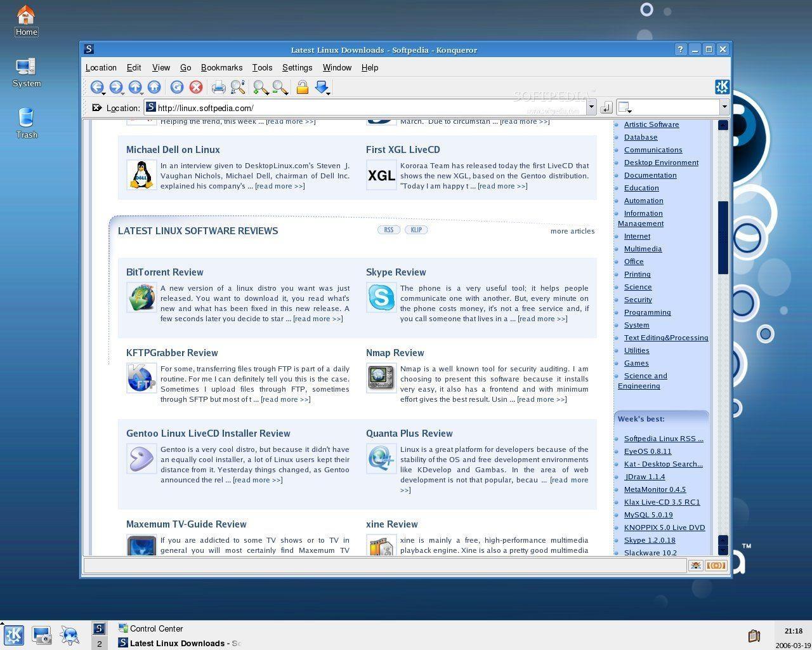812x650 pixels.
Task: Reload the page with the Reload icon
Action: tap(177, 88)
